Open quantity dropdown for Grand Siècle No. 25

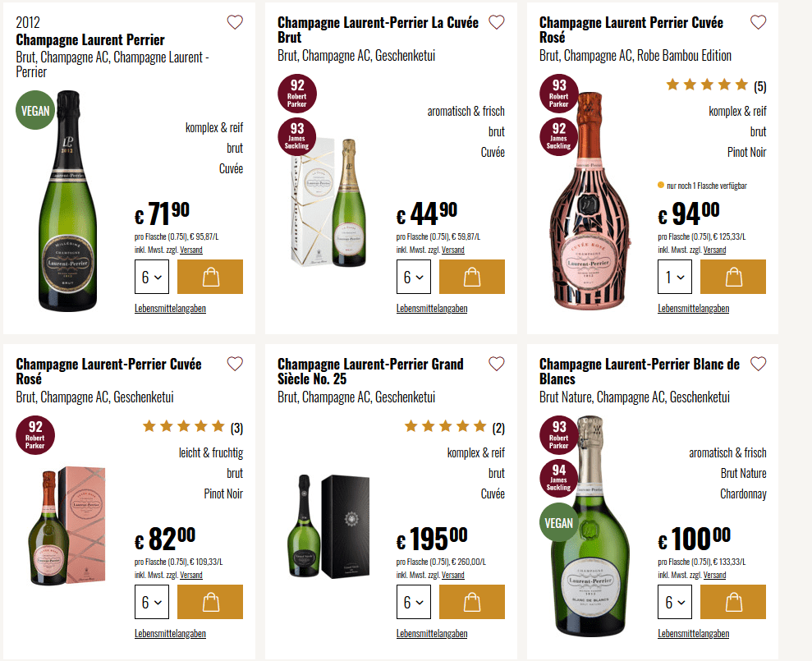(x=413, y=602)
